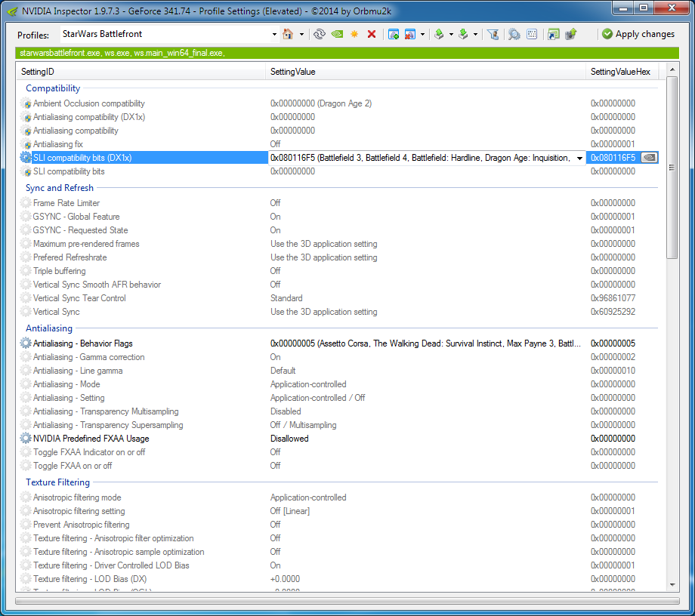Click the Sync and Refresh section header
Viewport: 695px width, 616px height.
coord(60,188)
